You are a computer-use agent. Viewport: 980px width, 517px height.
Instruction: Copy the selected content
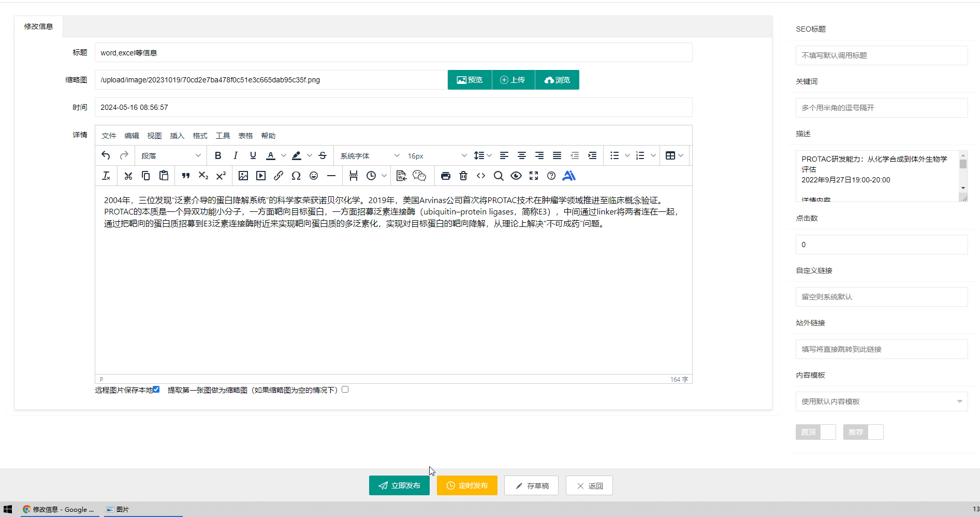(x=146, y=176)
